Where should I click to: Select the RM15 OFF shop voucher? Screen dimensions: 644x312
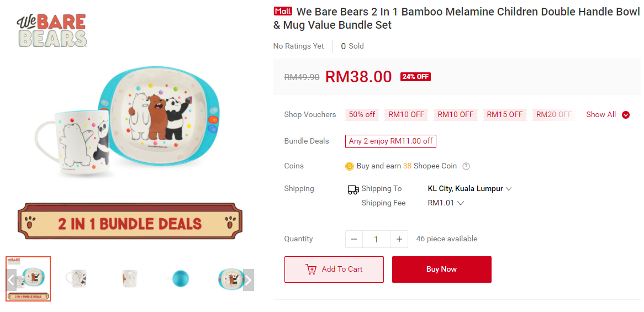pos(504,115)
